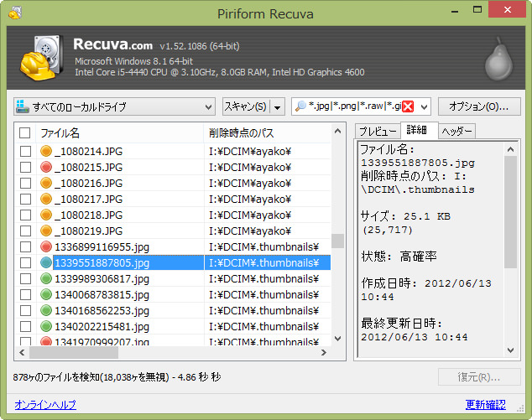Click file list scroll up arrow
Screen dimensions: 532x420
pos(337,131)
